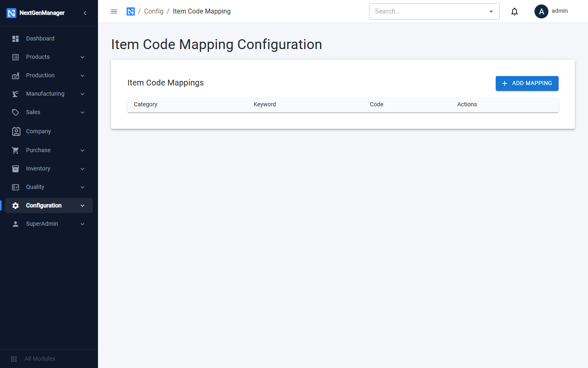Click the Inventory box icon
588x368 pixels.
(16, 169)
